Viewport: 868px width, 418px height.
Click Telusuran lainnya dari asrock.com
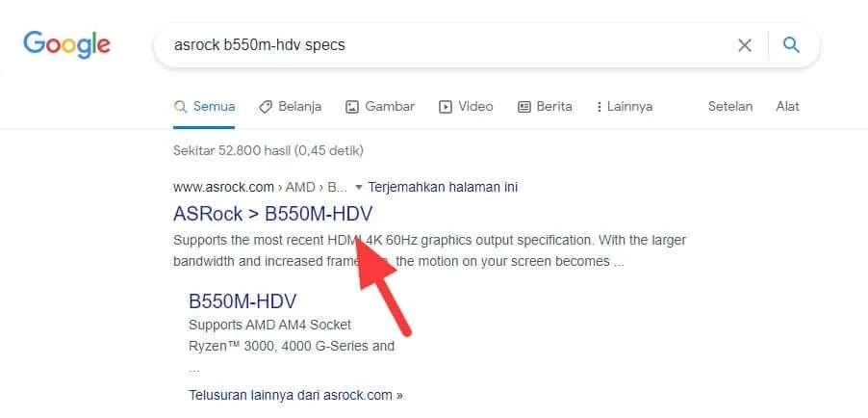coord(296,395)
